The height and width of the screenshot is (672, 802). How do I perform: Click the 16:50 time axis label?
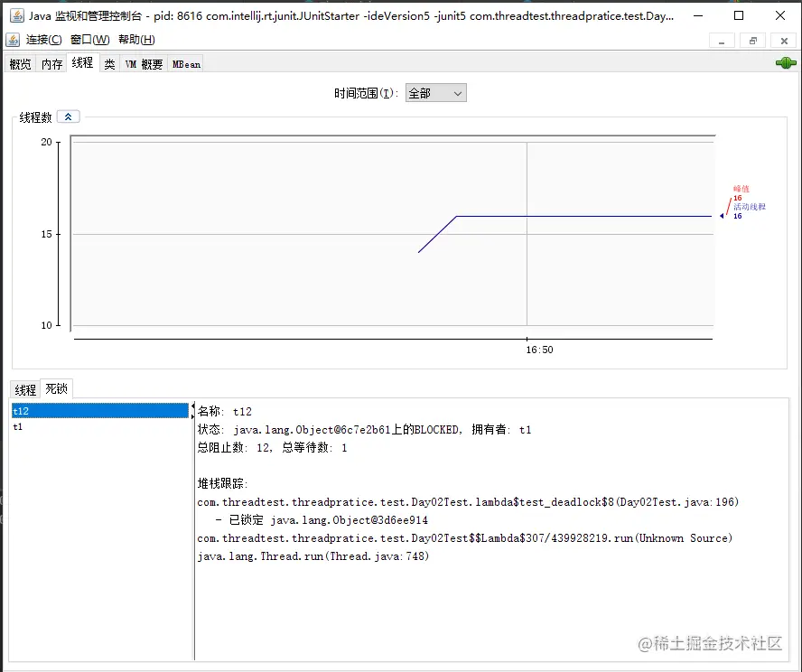(x=539, y=350)
